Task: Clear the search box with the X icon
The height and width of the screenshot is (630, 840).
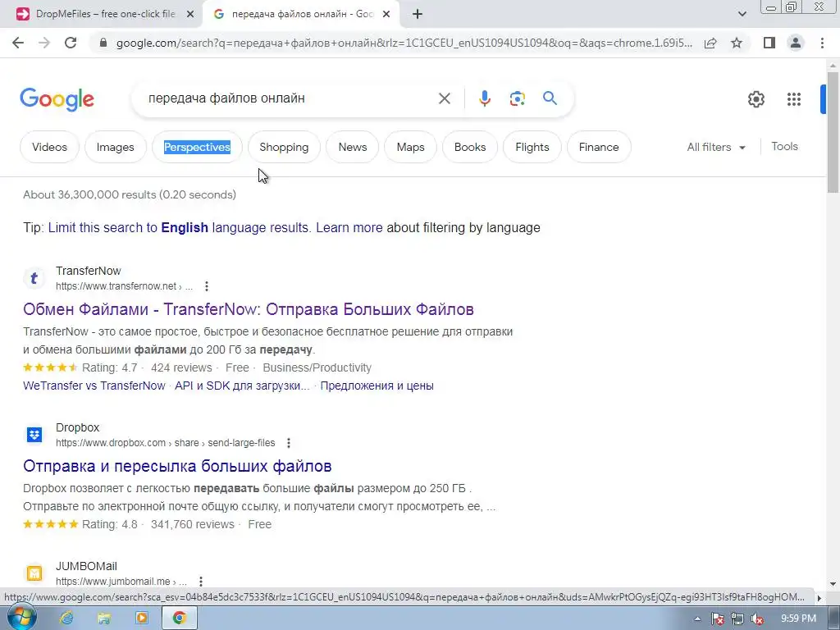Action: pos(445,98)
